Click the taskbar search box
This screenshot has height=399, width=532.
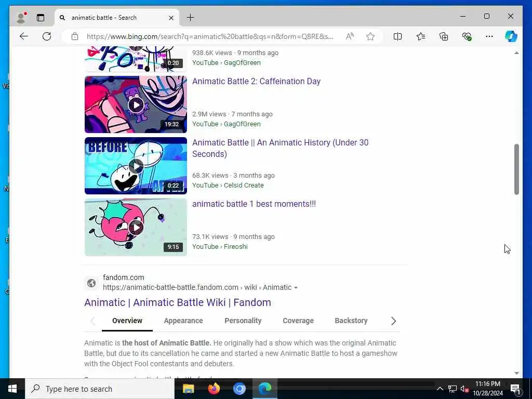[100, 389]
